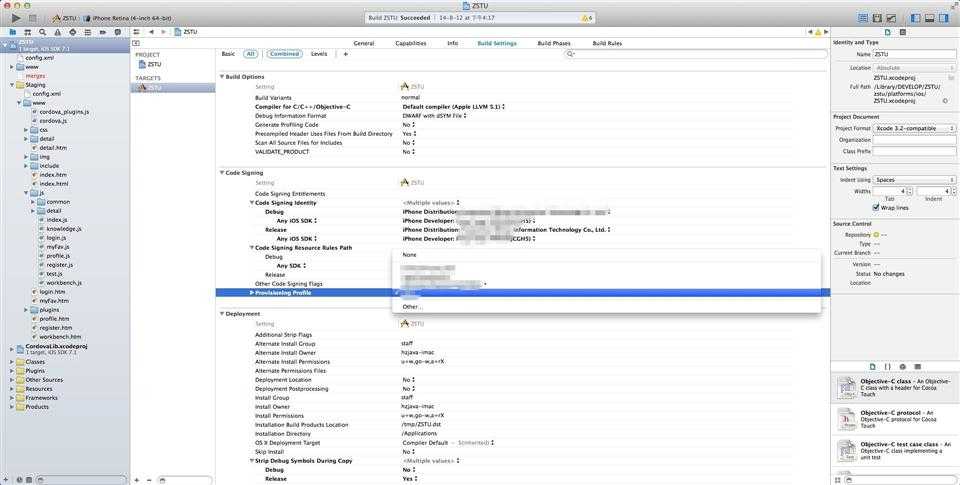Open the Find navigator
Viewport: 960px width, 485px height.
point(42,32)
